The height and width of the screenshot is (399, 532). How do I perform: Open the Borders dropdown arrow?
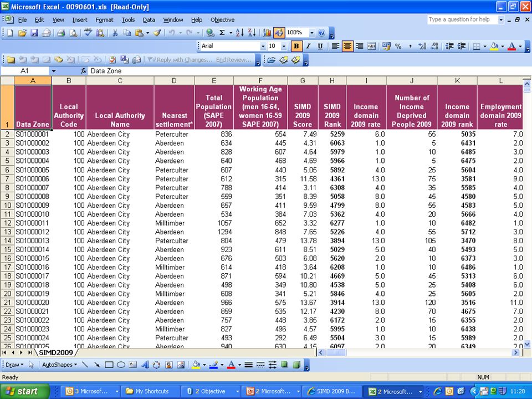pos(485,46)
